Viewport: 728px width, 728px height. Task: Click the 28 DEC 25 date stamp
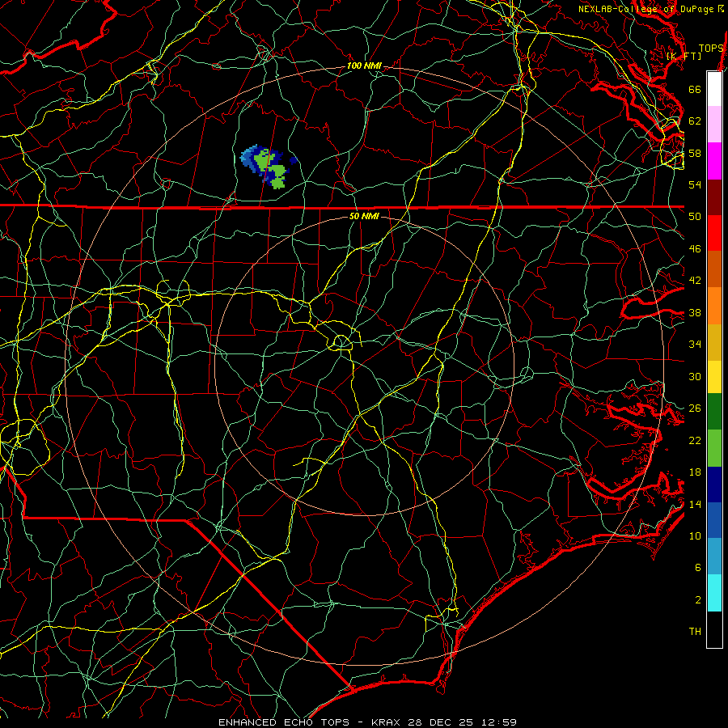pos(441,722)
